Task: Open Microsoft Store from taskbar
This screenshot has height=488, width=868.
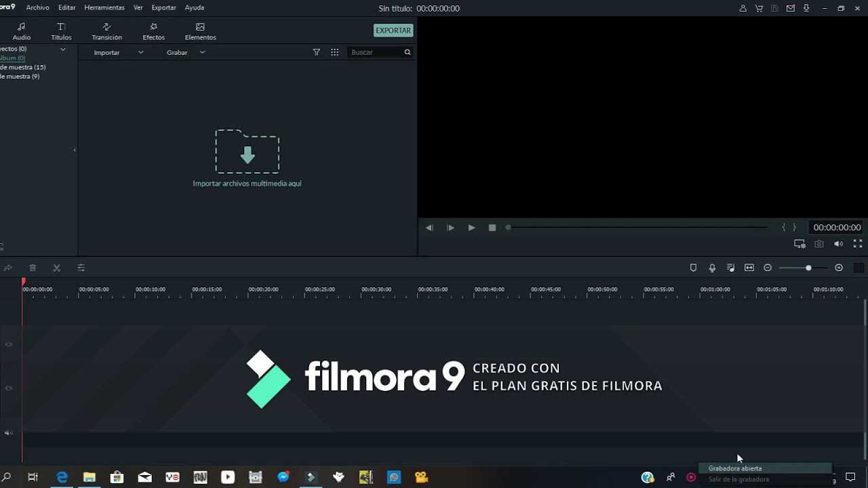Action: pyautogui.click(x=117, y=477)
